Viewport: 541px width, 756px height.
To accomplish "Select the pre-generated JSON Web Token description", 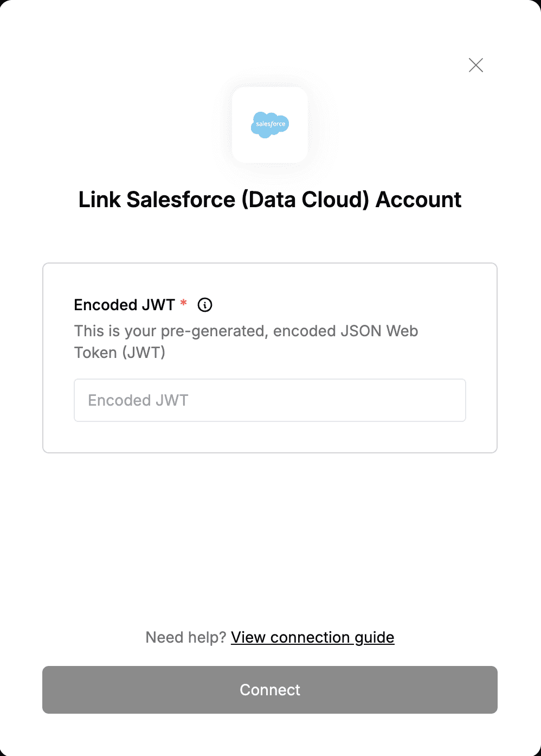I will click(246, 342).
